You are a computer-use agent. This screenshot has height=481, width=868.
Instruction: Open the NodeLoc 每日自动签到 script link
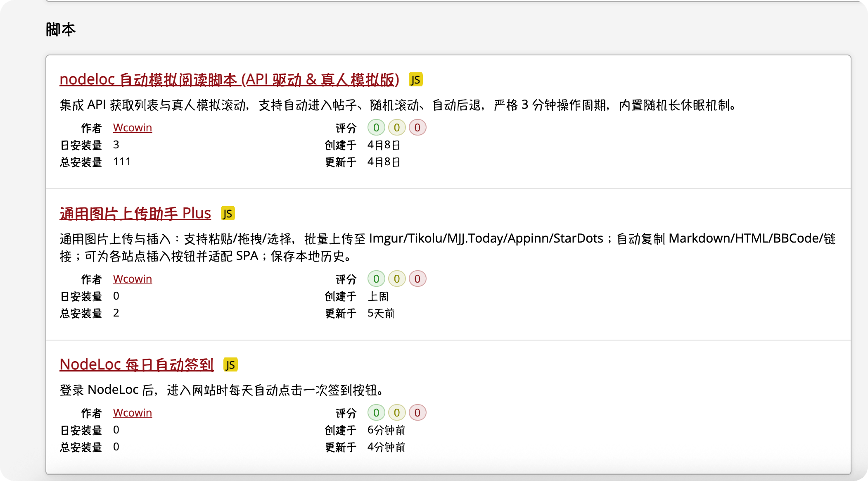[137, 364]
